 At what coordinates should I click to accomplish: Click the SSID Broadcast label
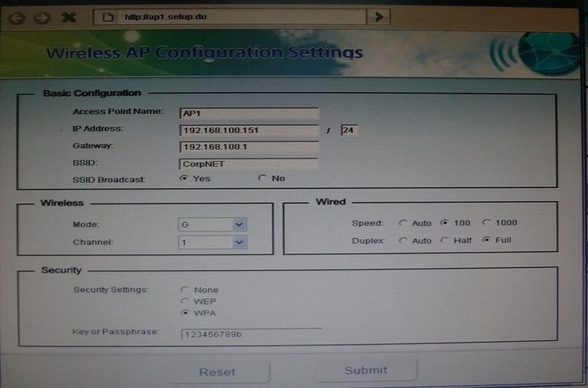coord(109,180)
